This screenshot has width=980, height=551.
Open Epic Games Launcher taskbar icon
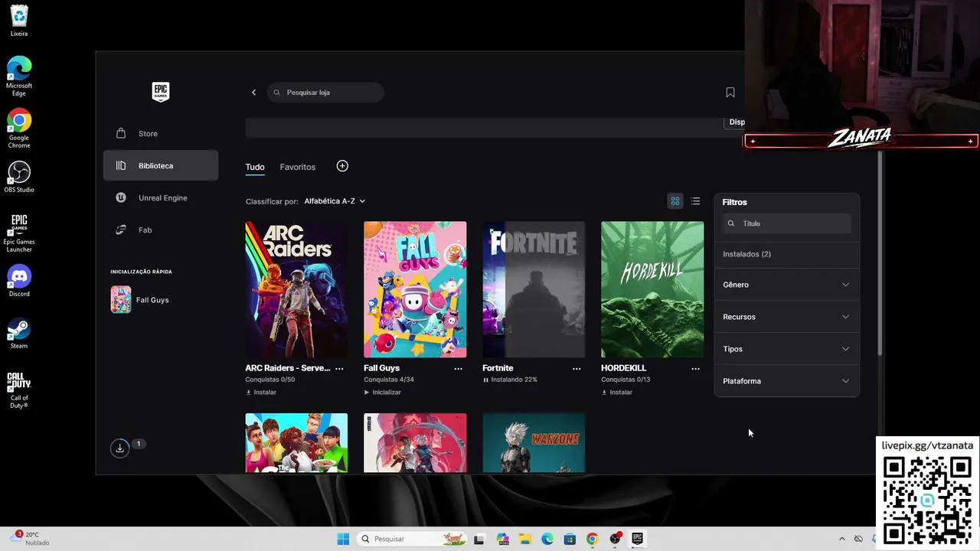(x=637, y=539)
